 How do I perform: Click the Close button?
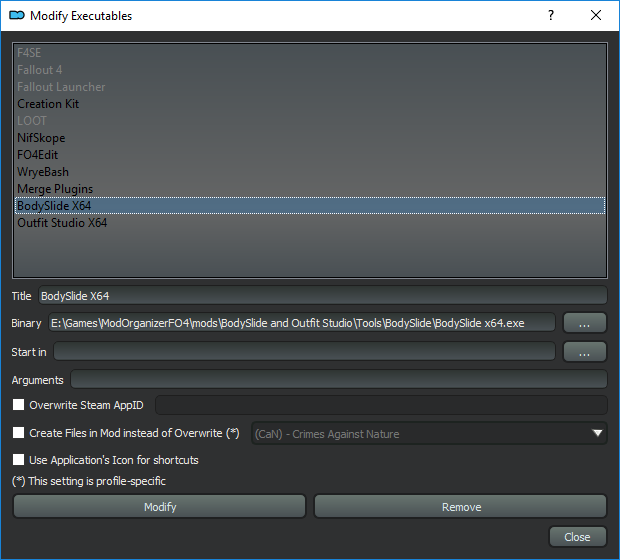point(577,537)
